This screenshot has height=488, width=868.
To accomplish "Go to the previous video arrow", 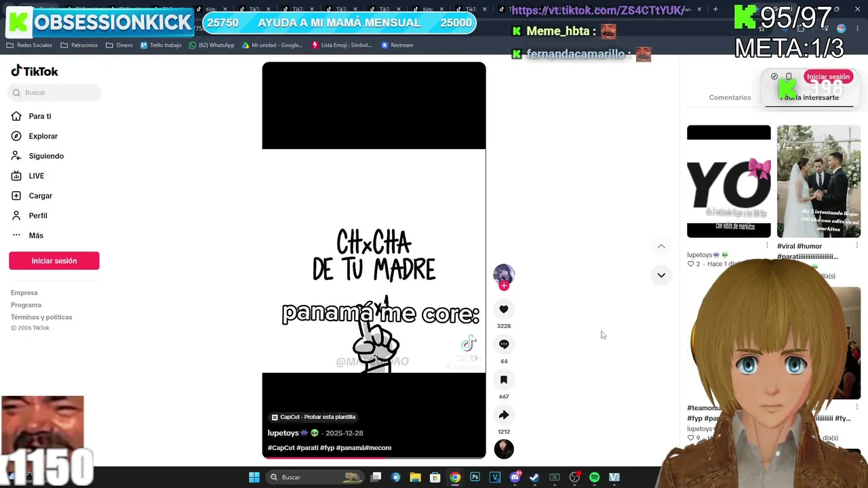I will coord(661,246).
